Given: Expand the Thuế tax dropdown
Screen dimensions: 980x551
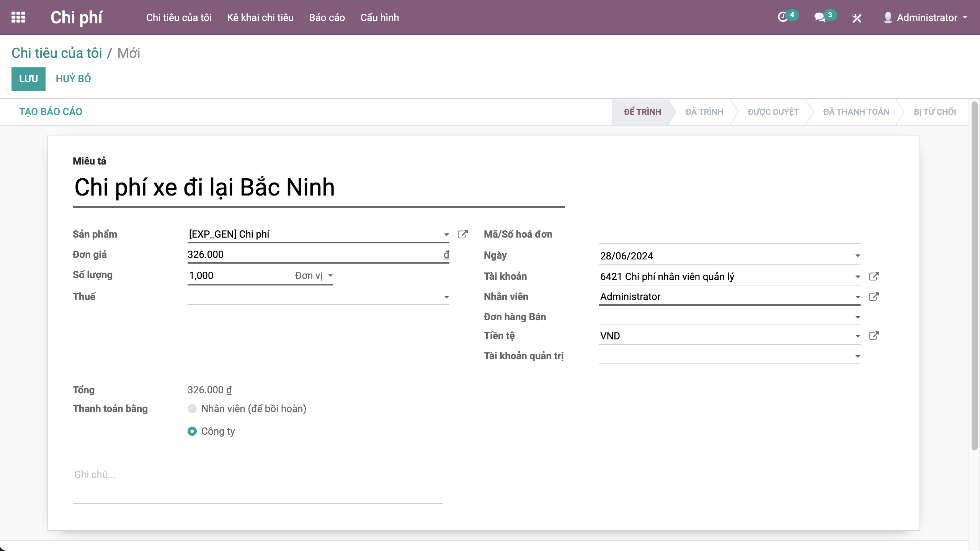Looking at the screenshot, I should pos(446,297).
